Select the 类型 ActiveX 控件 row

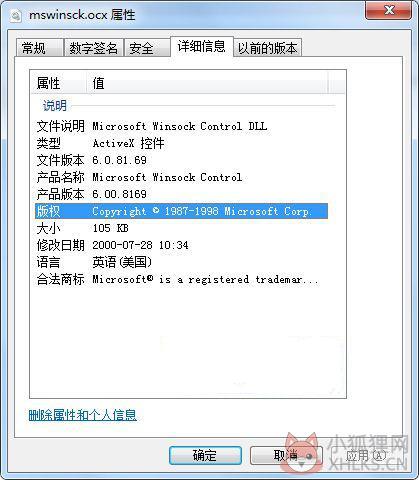pyautogui.click(x=181, y=143)
